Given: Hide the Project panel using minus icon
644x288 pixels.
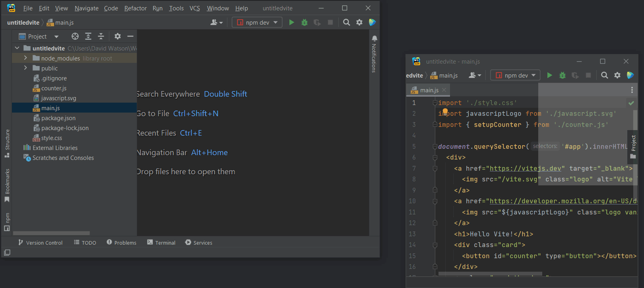Looking at the screenshot, I should 130,37.
